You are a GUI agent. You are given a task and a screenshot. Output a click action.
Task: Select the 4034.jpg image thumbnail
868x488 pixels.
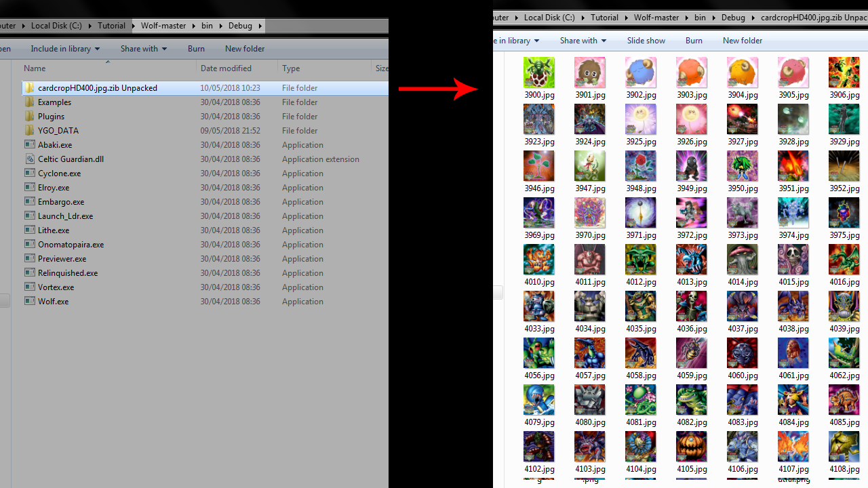[x=590, y=306]
